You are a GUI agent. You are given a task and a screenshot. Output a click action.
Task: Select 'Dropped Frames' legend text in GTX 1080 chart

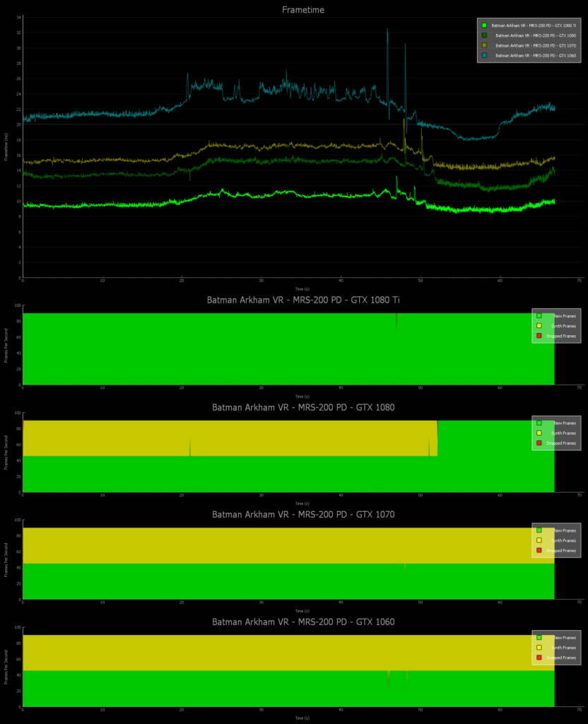[561, 443]
